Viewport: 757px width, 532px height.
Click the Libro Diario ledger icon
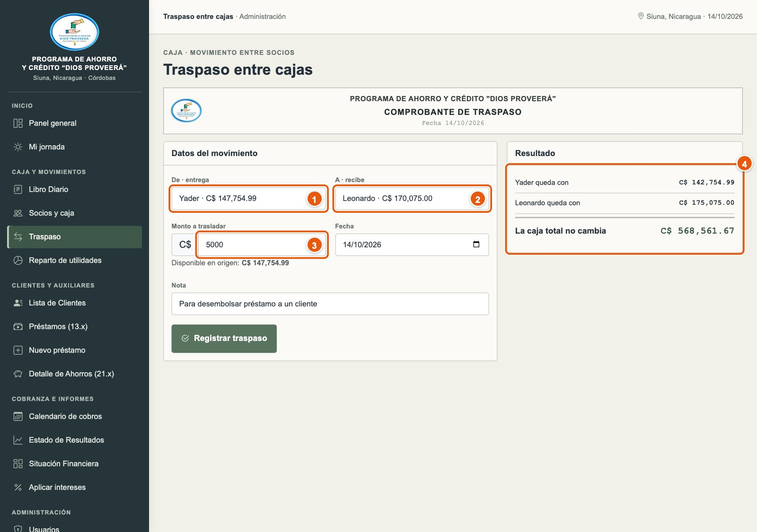point(18,190)
